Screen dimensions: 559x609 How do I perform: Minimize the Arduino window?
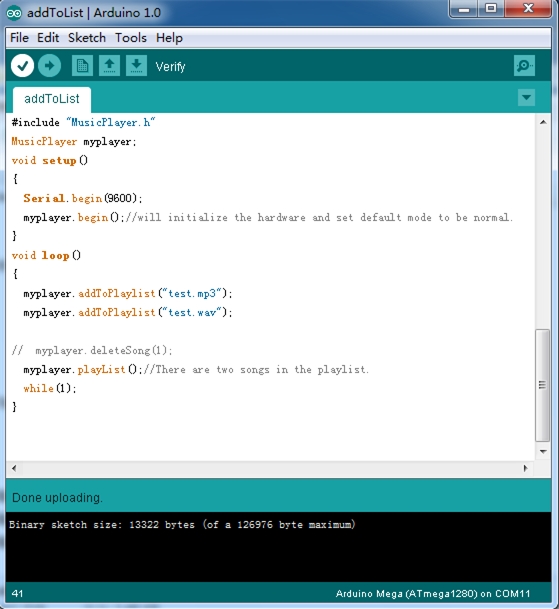(x=464, y=9)
